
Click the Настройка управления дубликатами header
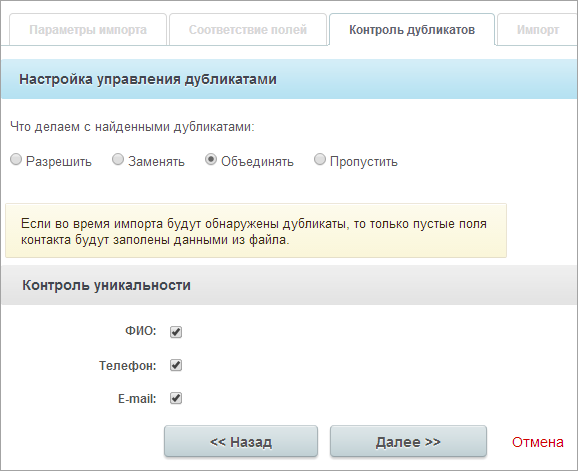point(147,79)
